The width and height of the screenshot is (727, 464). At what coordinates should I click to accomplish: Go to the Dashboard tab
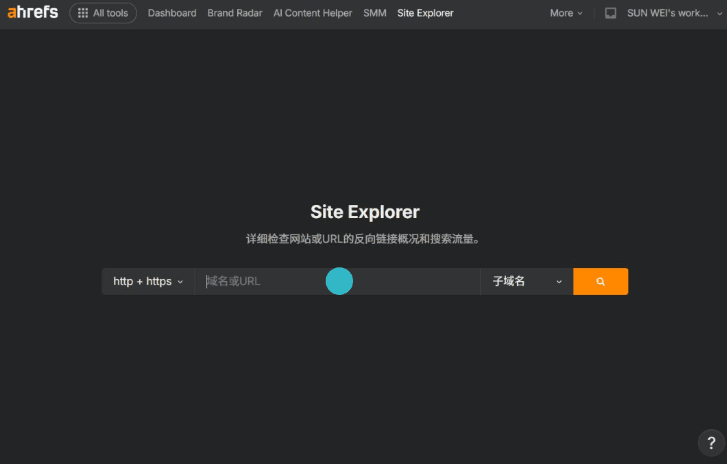[172, 13]
